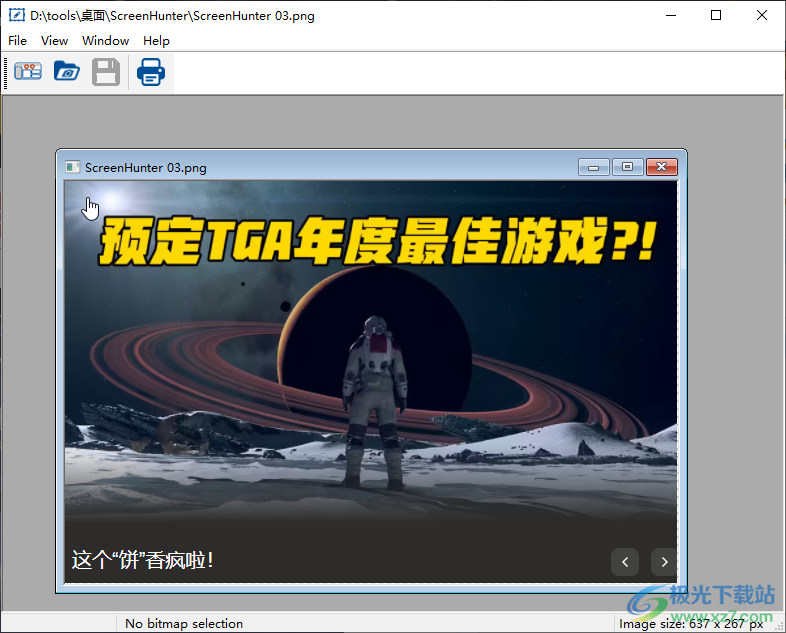Screen dimensions: 786x633
Task: Click the astronaut image canvas
Action: pos(370,381)
